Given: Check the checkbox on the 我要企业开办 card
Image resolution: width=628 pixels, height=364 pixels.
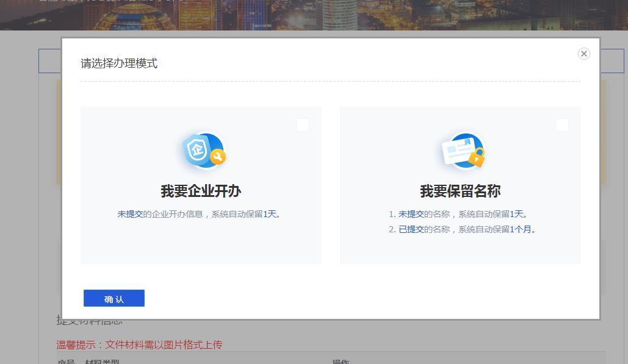Looking at the screenshot, I should 302,124.
